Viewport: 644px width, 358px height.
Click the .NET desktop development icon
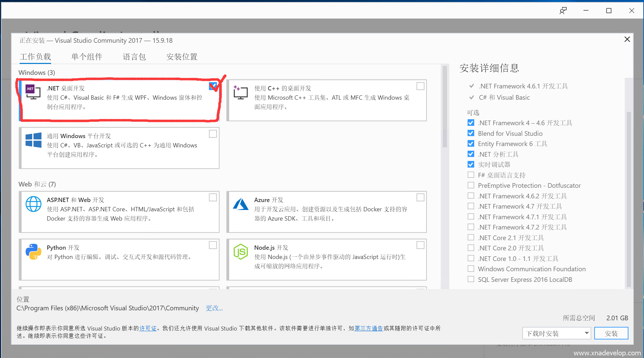click(33, 92)
